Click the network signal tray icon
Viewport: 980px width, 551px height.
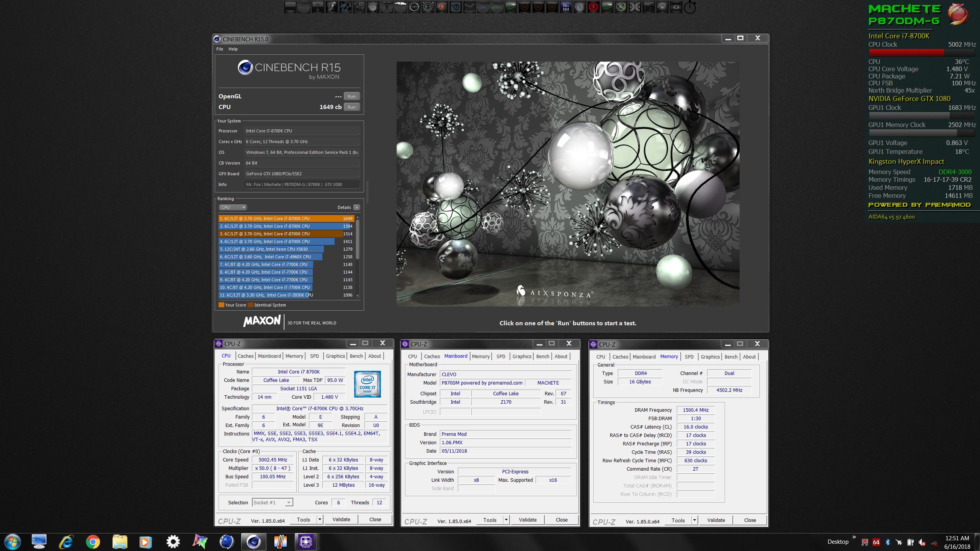tap(934, 542)
